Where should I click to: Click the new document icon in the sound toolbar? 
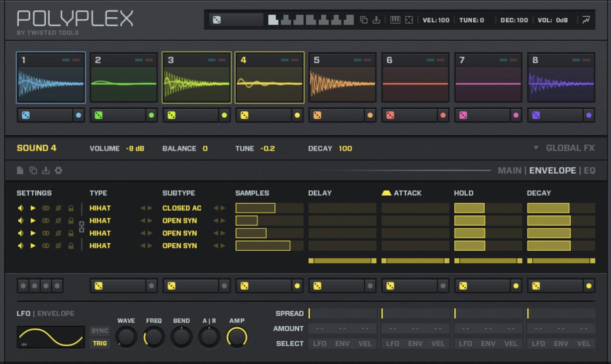tap(20, 169)
